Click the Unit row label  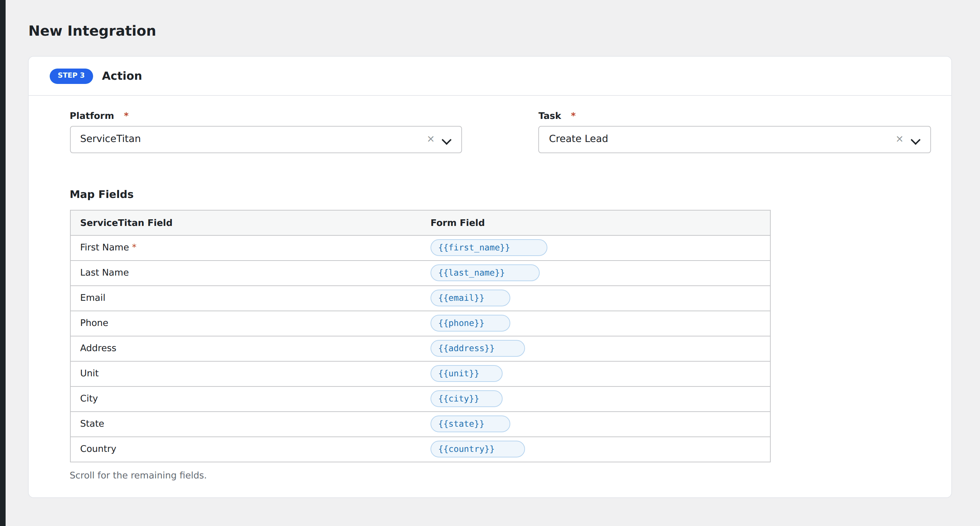(x=89, y=373)
